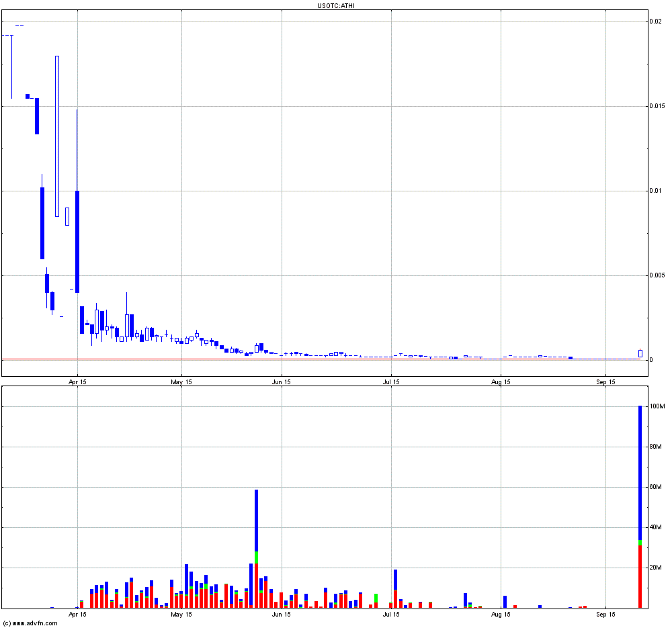The height and width of the screenshot is (628, 672).
Task: Click the 20M volume axis label
Action: pyautogui.click(x=656, y=568)
